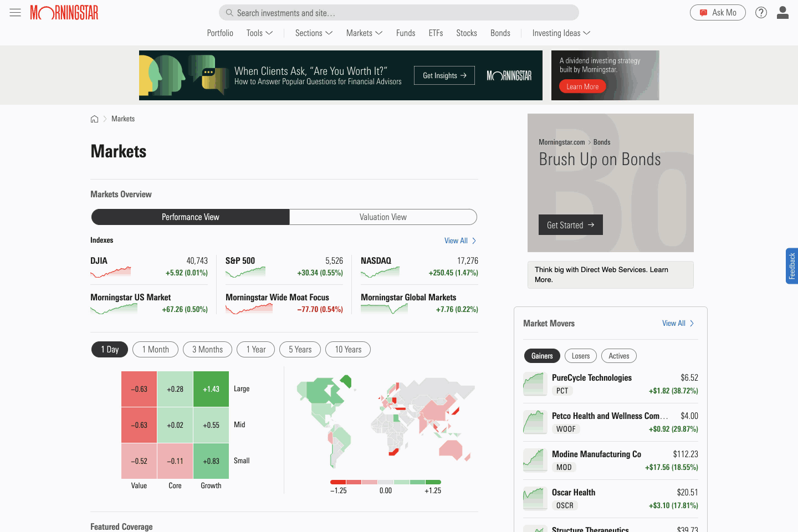Open the user account profile icon
798x532 pixels.
(782, 12)
